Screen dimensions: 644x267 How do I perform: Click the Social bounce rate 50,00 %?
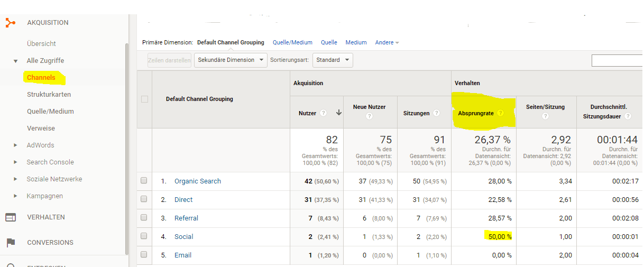point(500,237)
